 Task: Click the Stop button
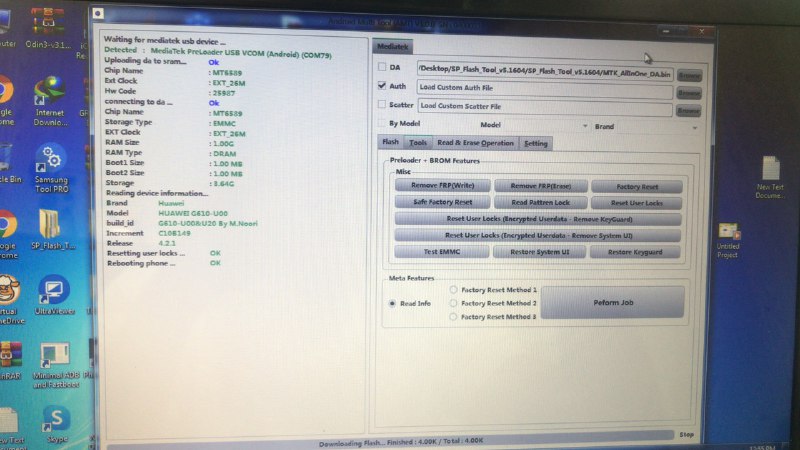pos(686,435)
